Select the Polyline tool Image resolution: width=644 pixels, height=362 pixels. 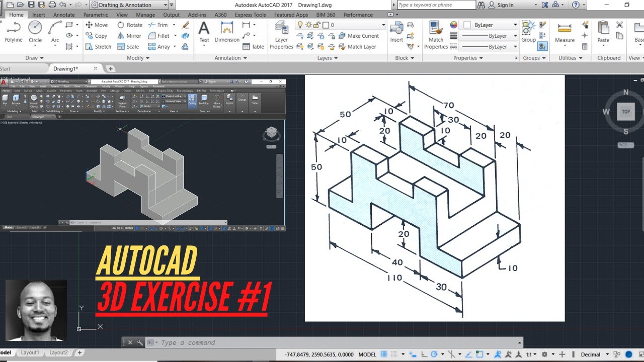point(13,33)
